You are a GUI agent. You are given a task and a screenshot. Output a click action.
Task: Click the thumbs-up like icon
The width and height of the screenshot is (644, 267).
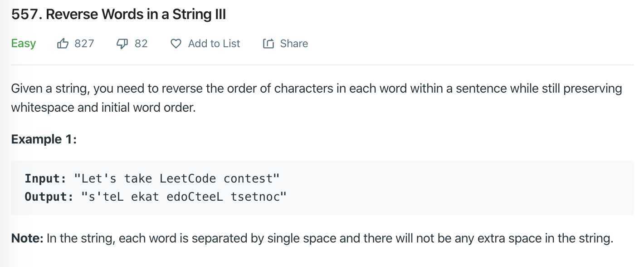point(63,44)
